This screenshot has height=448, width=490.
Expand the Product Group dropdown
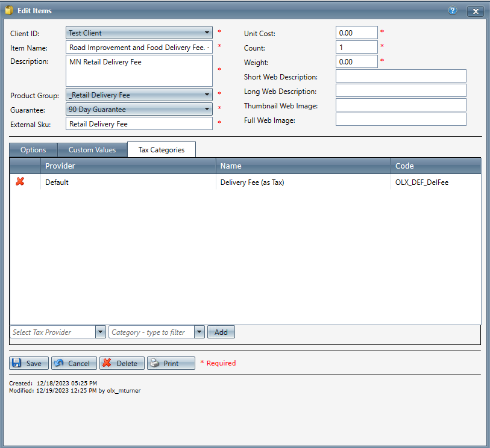139,95
